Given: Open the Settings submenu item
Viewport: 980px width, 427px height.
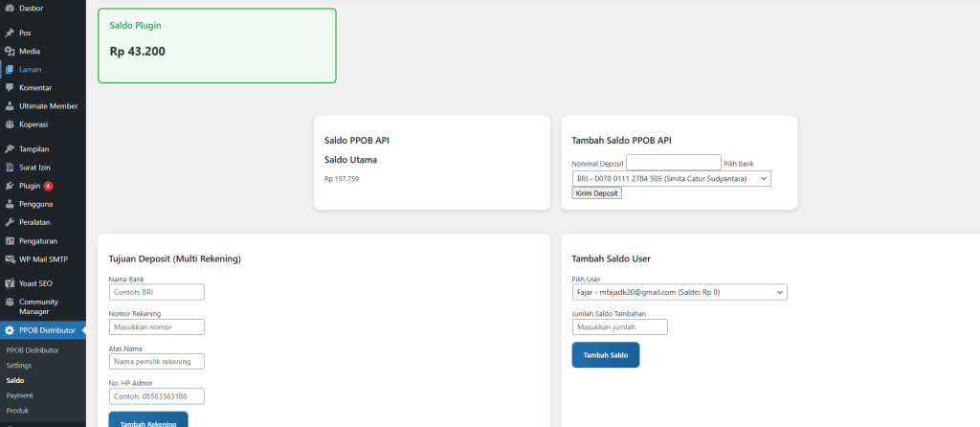Looking at the screenshot, I should tap(18, 366).
